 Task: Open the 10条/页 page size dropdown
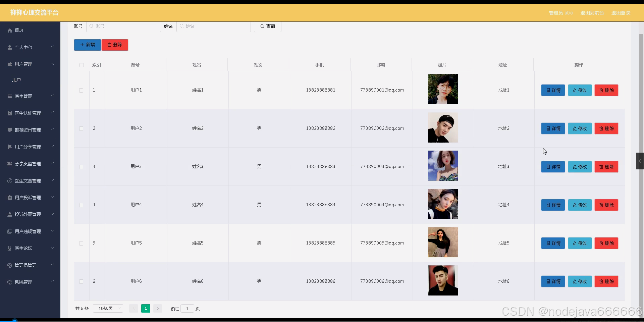click(x=108, y=309)
